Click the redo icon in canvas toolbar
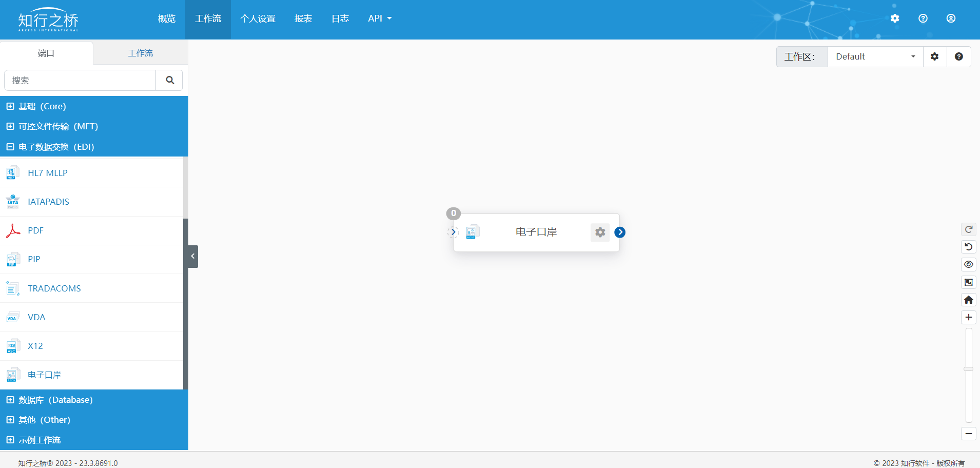Screen dimensions: 980x468 point(968,229)
